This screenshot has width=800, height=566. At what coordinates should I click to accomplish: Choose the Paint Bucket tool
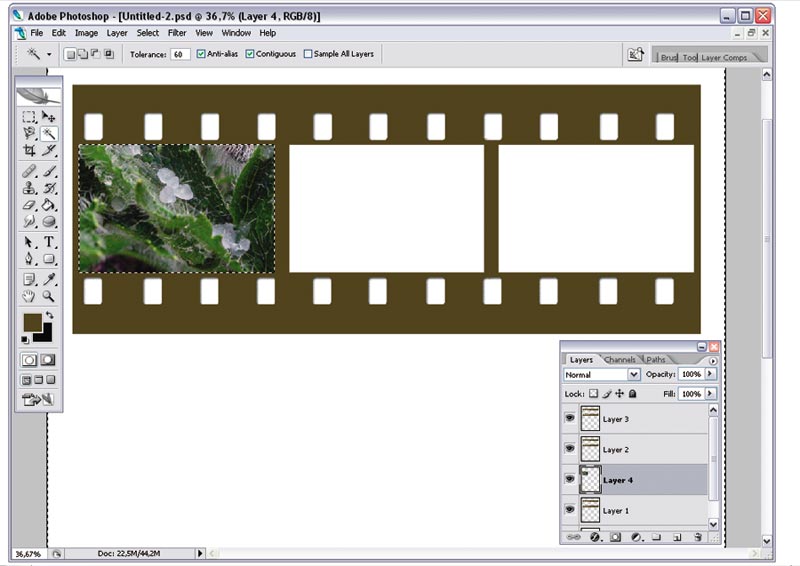[48, 205]
